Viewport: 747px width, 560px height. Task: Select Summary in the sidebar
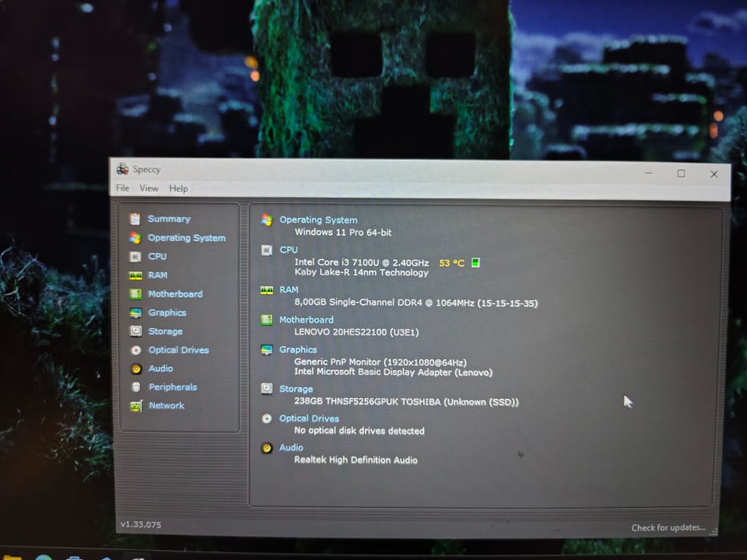[169, 219]
